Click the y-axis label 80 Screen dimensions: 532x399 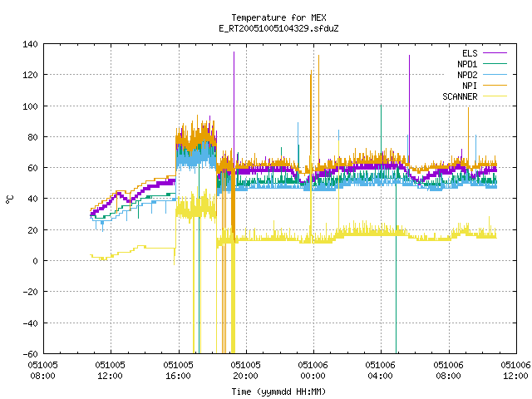pos(32,137)
